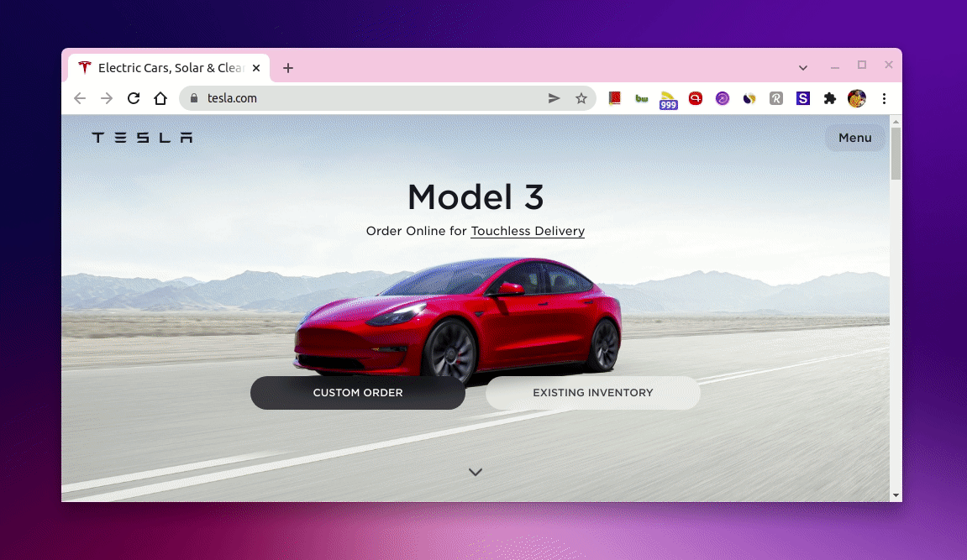
Task: Click the scrollbar down arrow
Action: point(896,495)
